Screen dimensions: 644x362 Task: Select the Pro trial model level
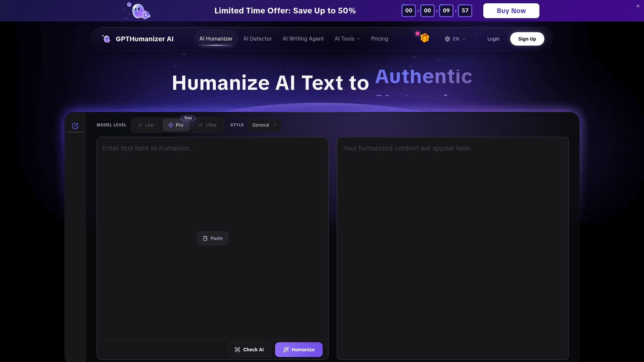(x=176, y=125)
